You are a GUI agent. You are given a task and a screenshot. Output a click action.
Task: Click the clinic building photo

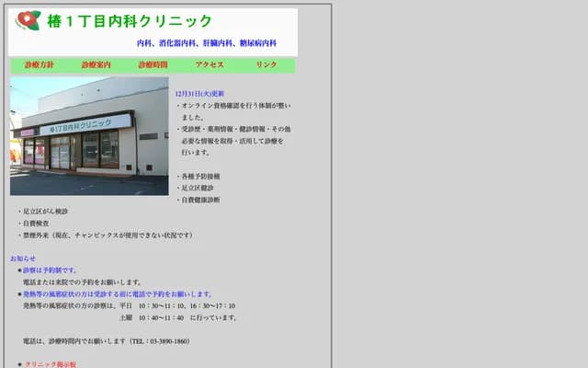click(x=89, y=136)
